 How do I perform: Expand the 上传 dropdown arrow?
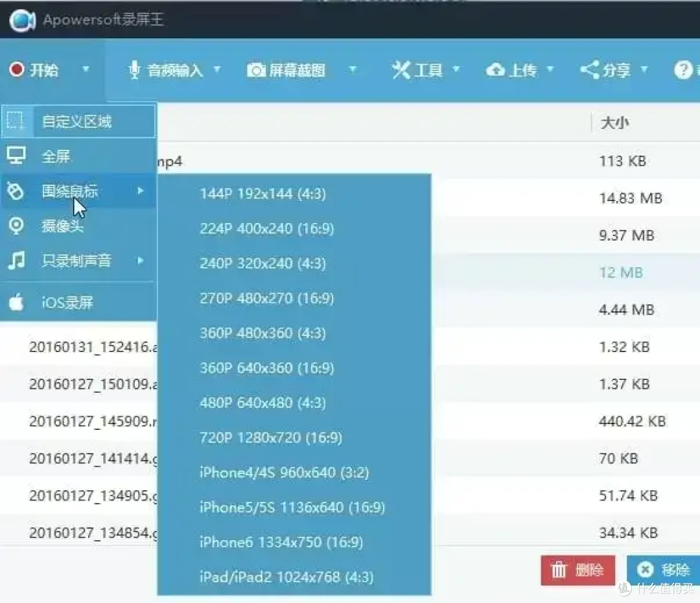(550, 69)
